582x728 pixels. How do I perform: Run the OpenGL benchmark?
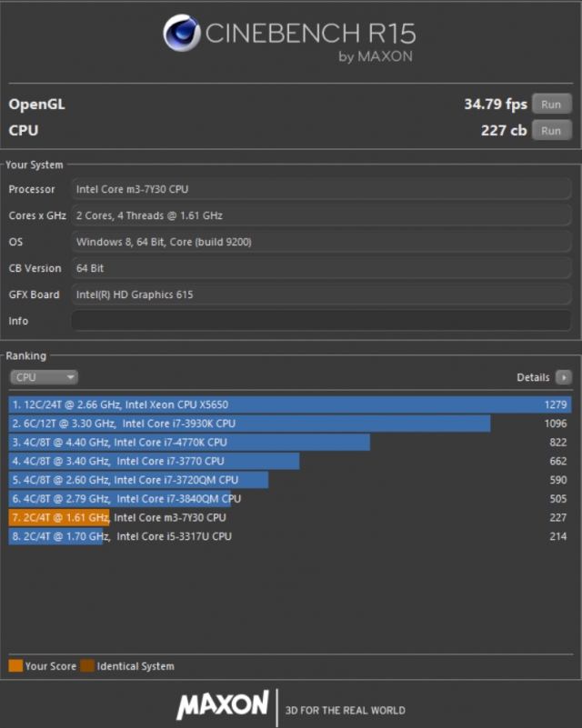(x=551, y=104)
